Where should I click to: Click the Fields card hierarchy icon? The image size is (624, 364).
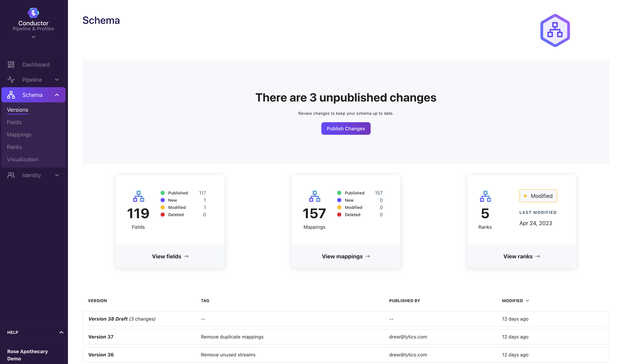(139, 196)
